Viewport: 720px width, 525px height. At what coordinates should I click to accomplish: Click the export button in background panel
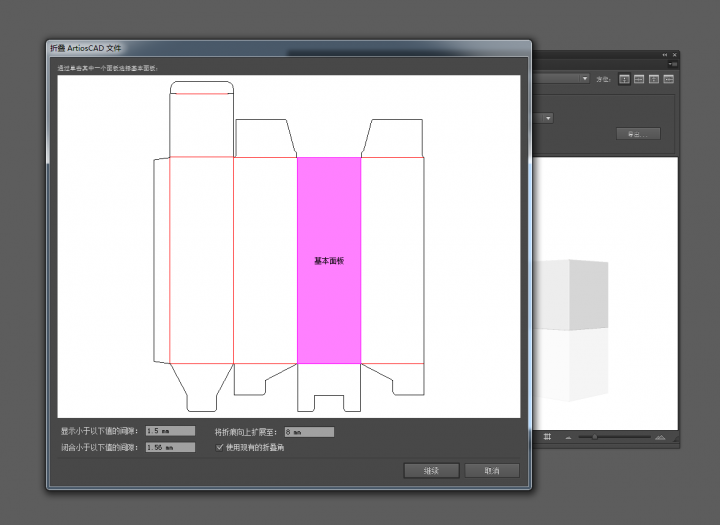pyautogui.click(x=637, y=133)
